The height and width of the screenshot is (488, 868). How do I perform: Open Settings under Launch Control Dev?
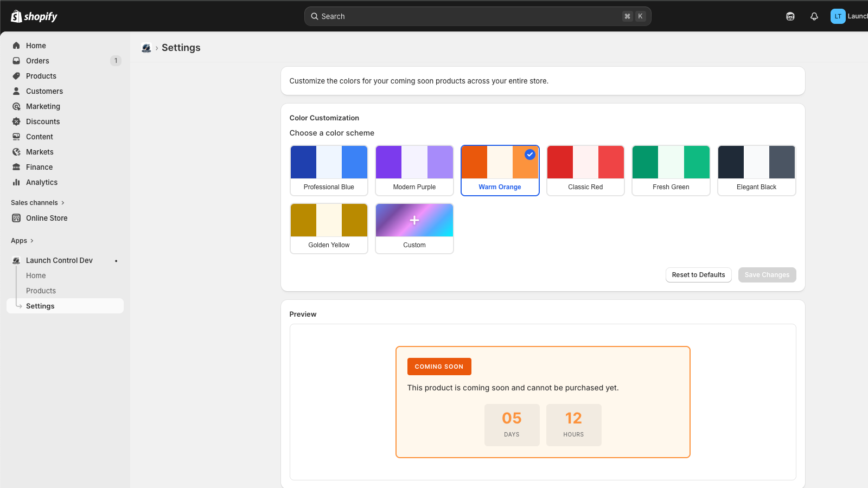point(40,306)
